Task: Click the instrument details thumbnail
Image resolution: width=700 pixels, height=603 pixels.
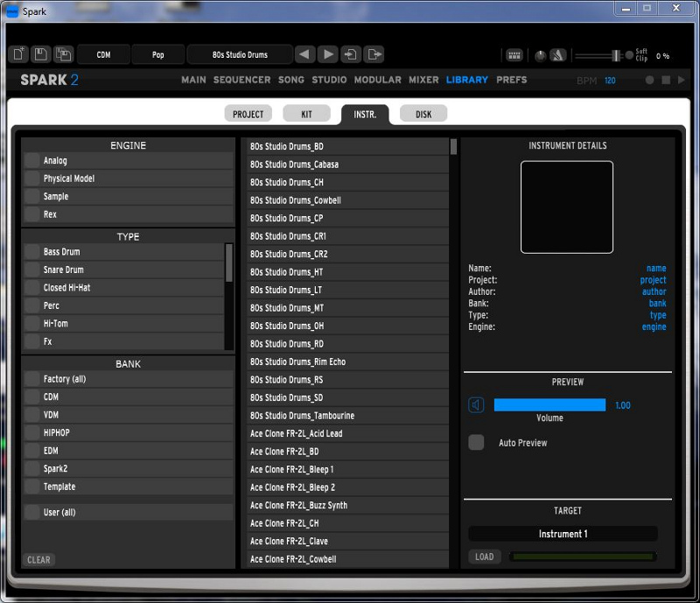Action: pyautogui.click(x=566, y=207)
